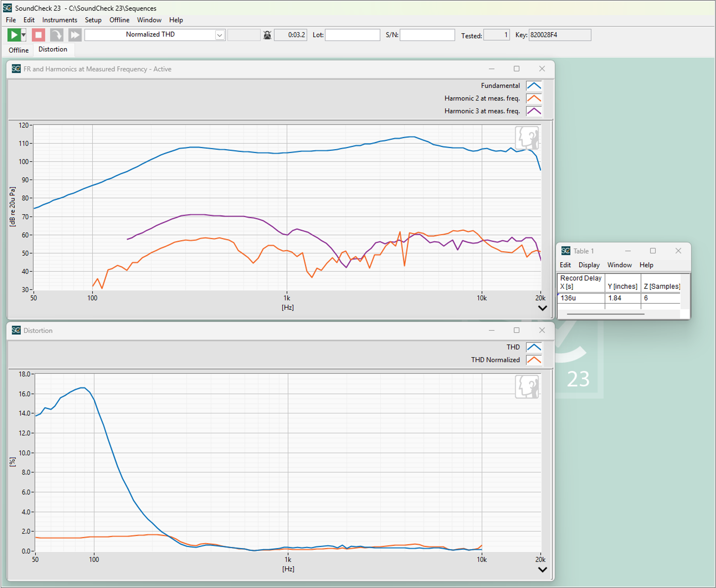The height and width of the screenshot is (588, 716).
Task: Open dropdown arrow next to play button
Action: point(23,35)
